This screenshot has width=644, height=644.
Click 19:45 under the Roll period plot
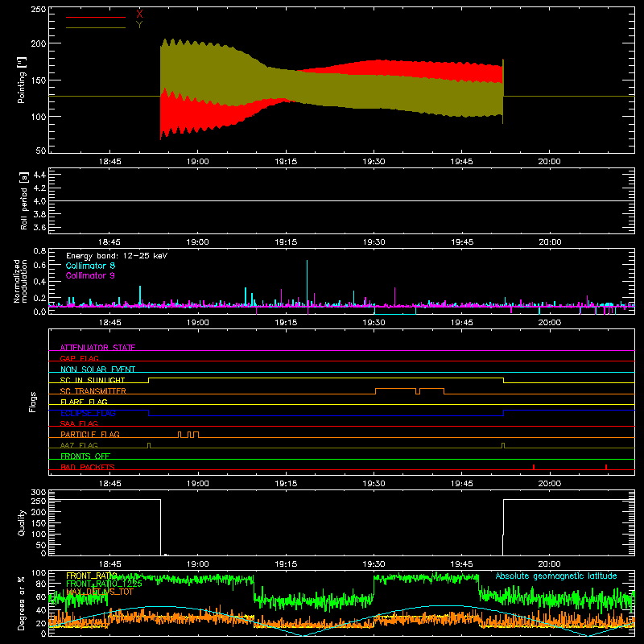(x=461, y=242)
